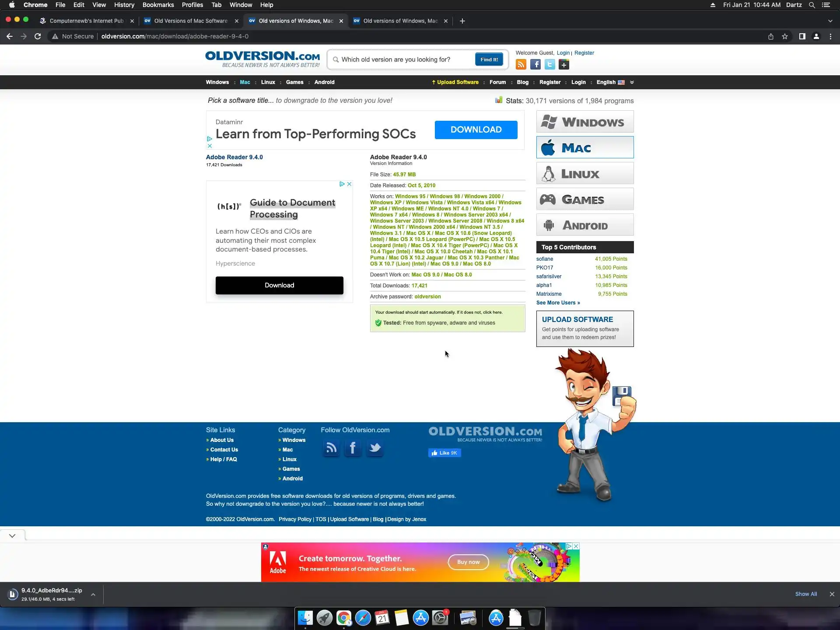Open Finder from the Dock
The height and width of the screenshot is (630, 840).
coord(305,618)
